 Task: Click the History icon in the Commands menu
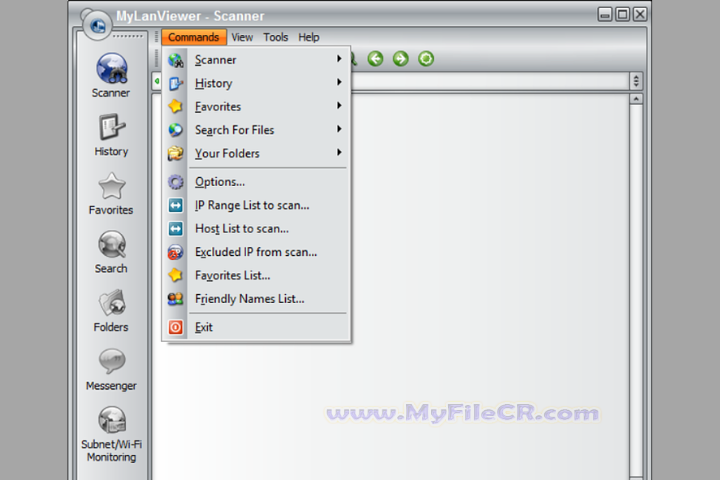pos(175,84)
